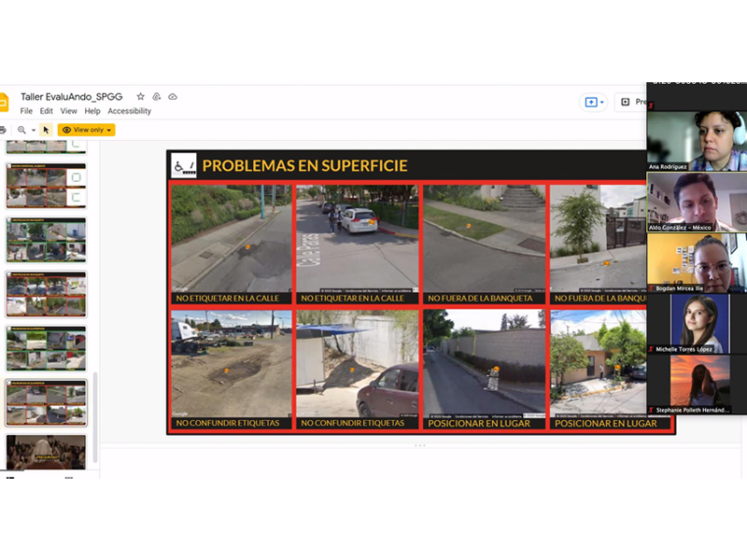Open the View only mode dropdown
This screenshot has height=560, width=747.
[86, 130]
